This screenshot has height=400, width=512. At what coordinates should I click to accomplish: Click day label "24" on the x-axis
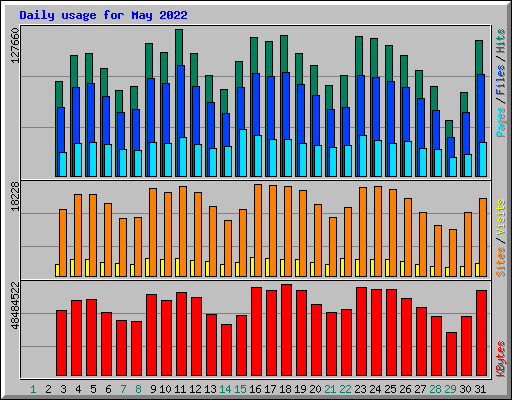click(375, 389)
